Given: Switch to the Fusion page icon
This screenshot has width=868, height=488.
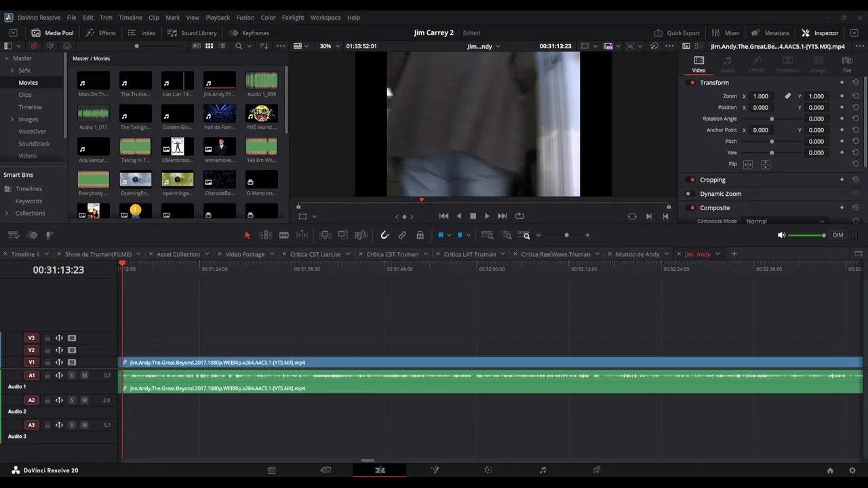Looking at the screenshot, I should tap(434, 470).
